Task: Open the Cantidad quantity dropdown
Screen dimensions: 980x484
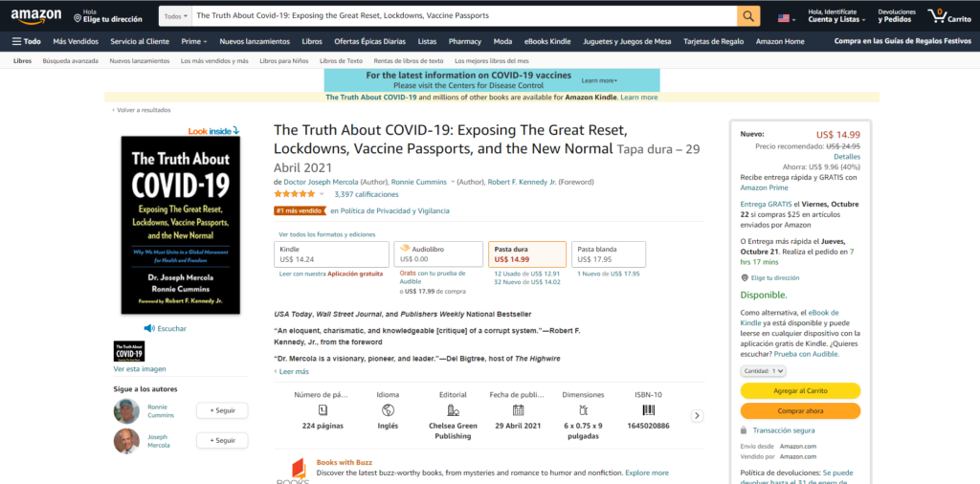Action: 763,371
